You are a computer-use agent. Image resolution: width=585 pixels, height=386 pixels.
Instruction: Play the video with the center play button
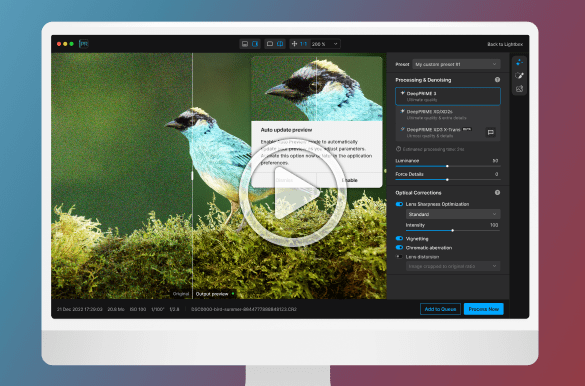[293, 192]
